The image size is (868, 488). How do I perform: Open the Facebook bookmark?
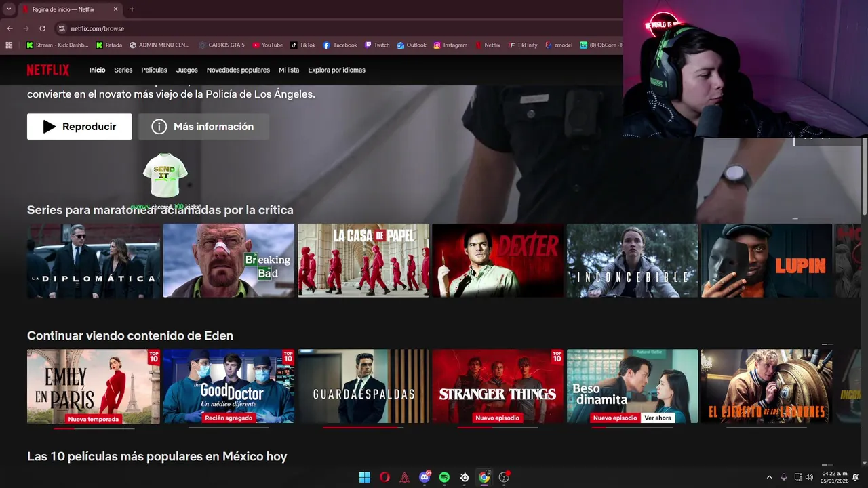click(x=340, y=45)
